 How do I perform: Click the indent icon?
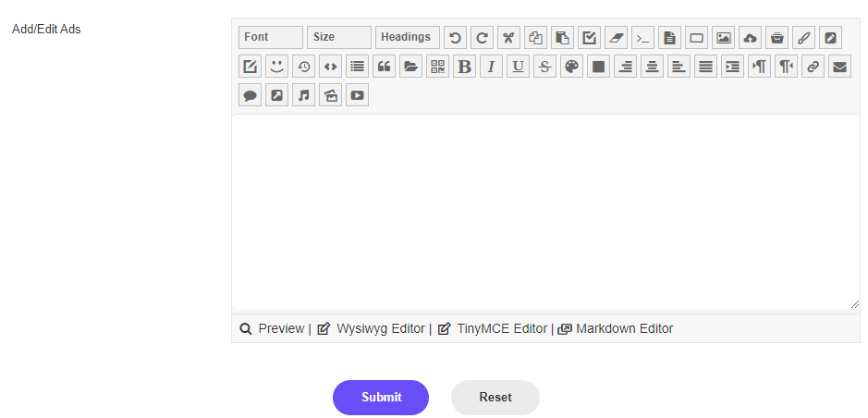[x=733, y=67]
